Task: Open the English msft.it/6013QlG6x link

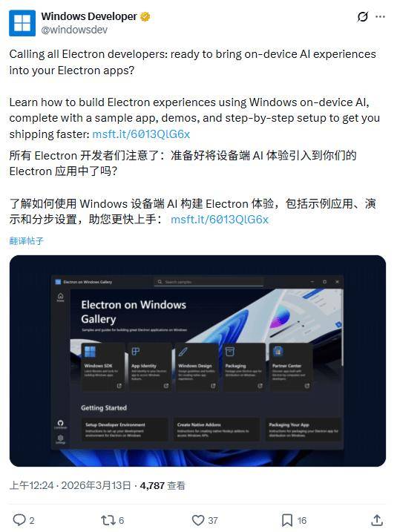Action: [141, 134]
